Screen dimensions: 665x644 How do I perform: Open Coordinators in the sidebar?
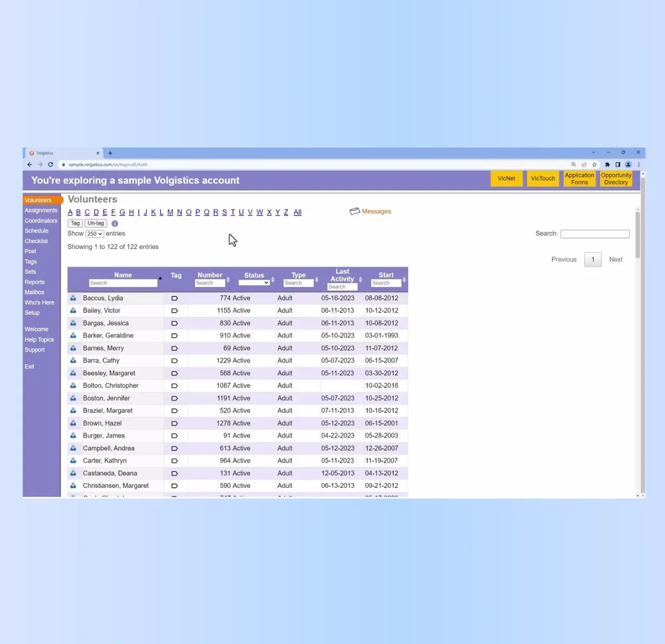(x=41, y=221)
